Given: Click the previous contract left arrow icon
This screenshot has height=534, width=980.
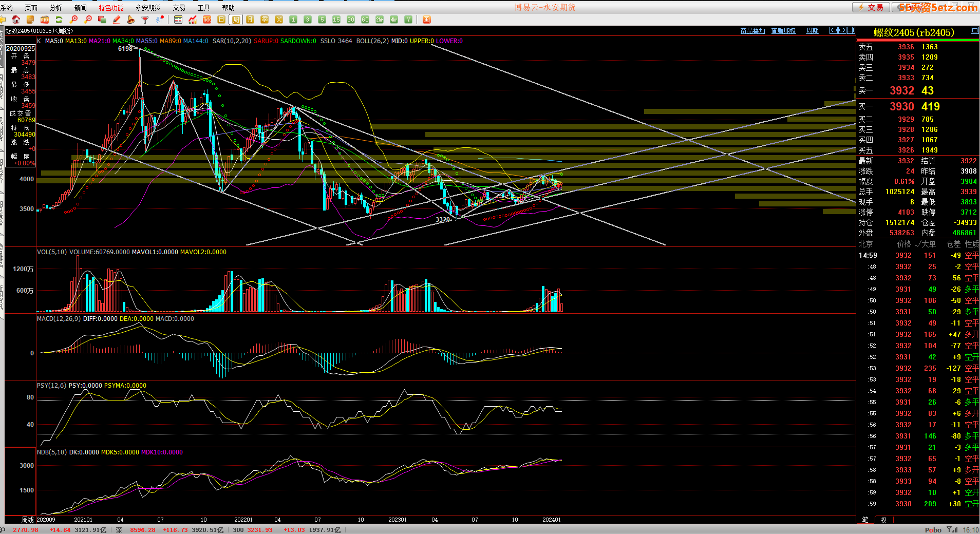Looking at the screenshot, I should [834, 31].
